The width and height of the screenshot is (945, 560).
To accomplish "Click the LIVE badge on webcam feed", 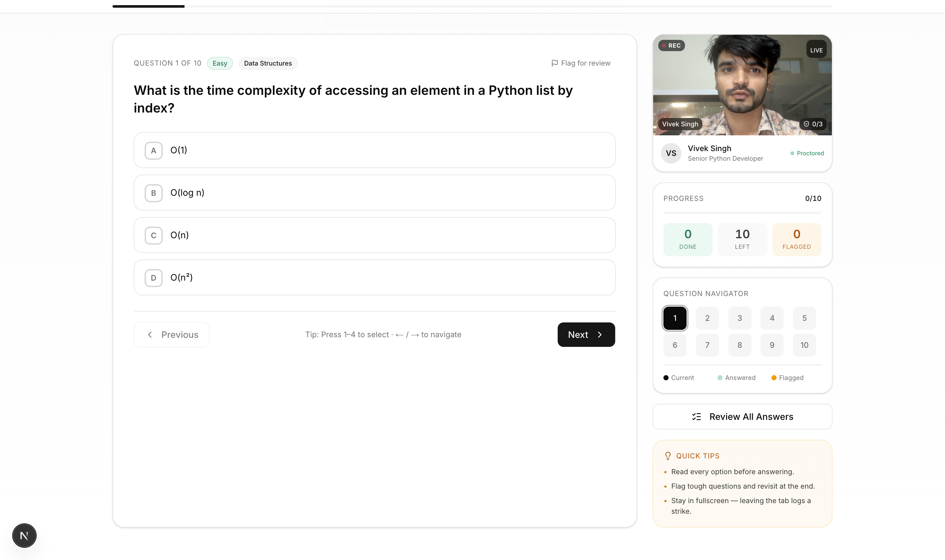I will [816, 50].
